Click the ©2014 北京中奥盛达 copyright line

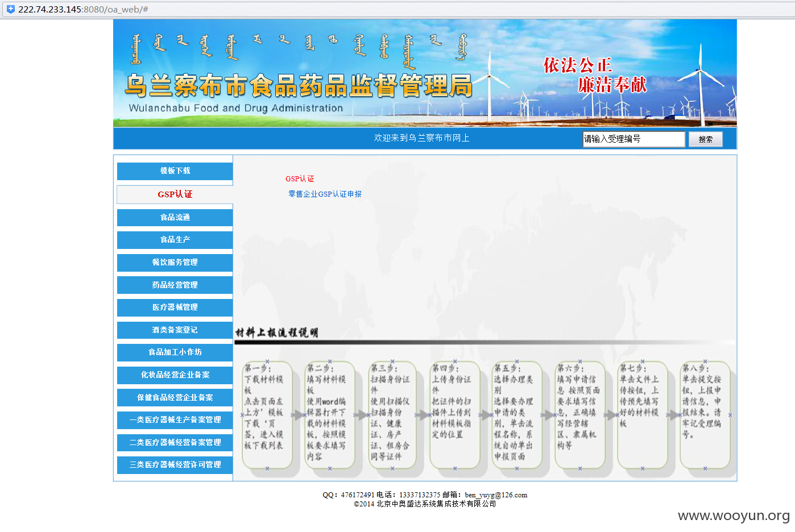click(425, 504)
